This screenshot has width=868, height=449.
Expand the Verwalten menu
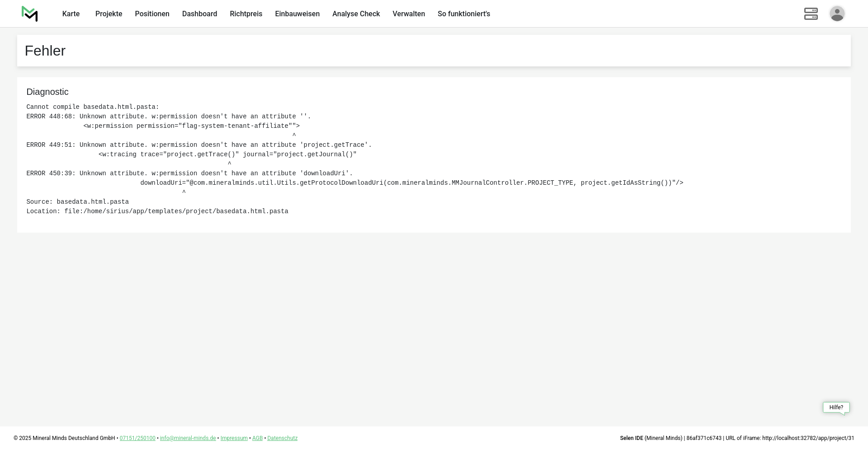(409, 14)
